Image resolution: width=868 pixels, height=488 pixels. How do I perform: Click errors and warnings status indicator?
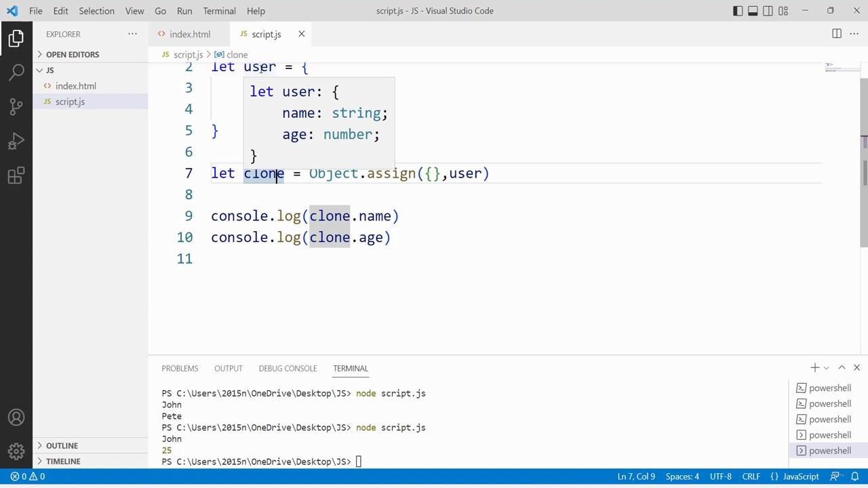pos(27,476)
